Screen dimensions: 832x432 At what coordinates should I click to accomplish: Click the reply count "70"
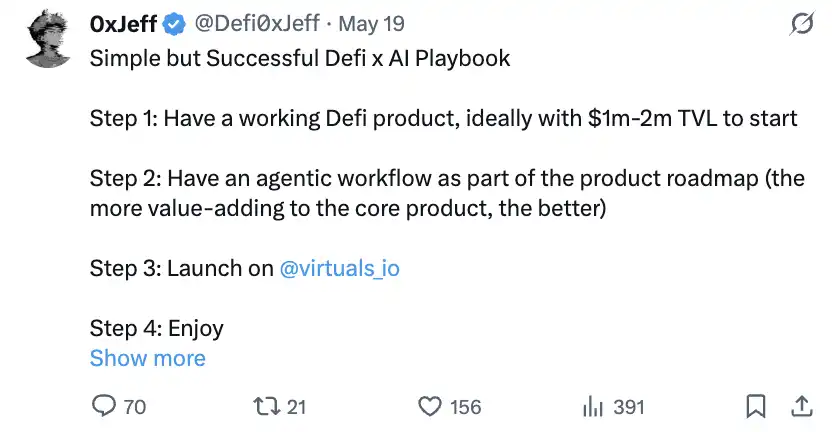point(134,407)
